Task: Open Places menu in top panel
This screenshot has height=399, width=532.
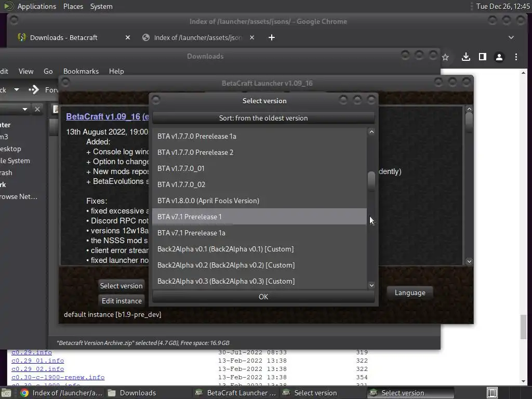Action: coord(73,6)
